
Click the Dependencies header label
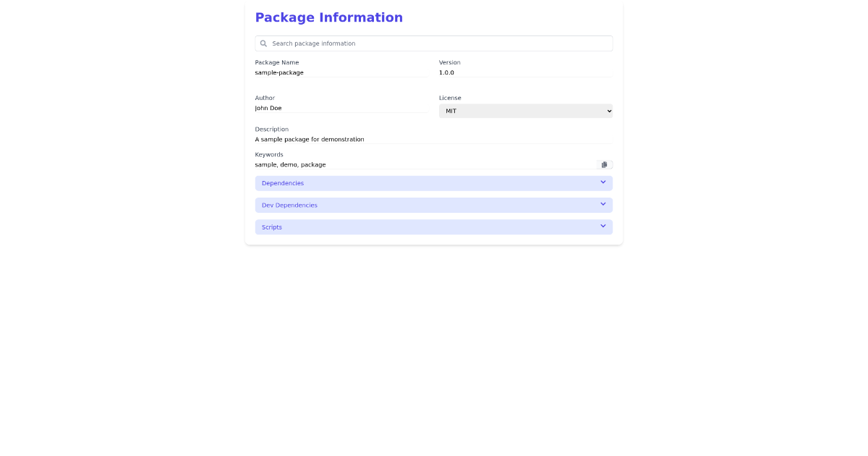pyautogui.click(x=283, y=183)
